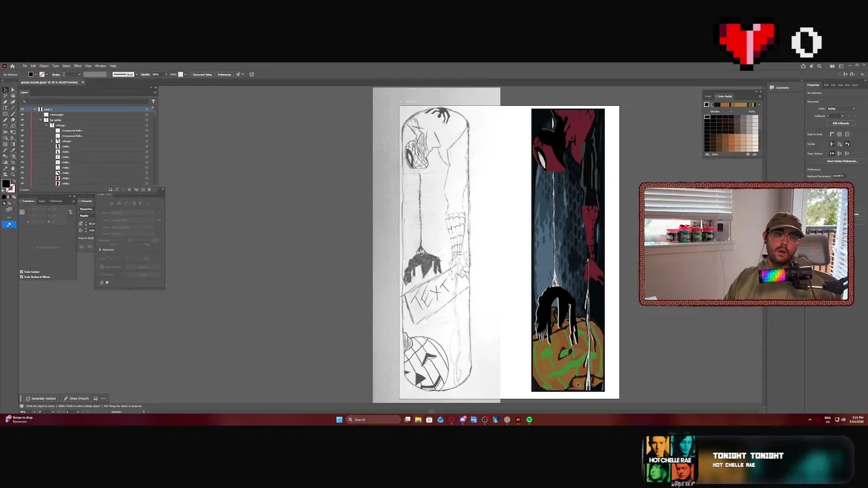Screen dimensions: 868x488
Task: Open the brush definition dropdown in control bar
Action: pyautogui.click(x=136, y=75)
